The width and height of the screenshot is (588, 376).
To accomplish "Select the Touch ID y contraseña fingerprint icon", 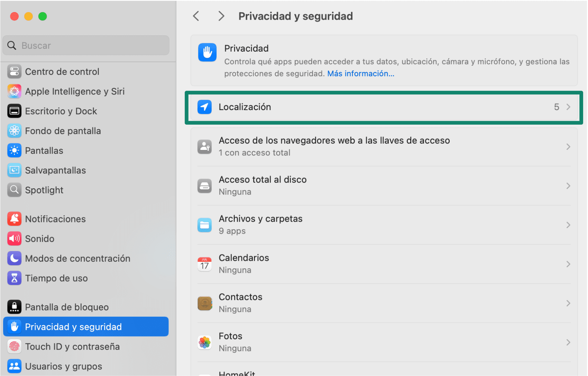I will pyautogui.click(x=14, y=346).
